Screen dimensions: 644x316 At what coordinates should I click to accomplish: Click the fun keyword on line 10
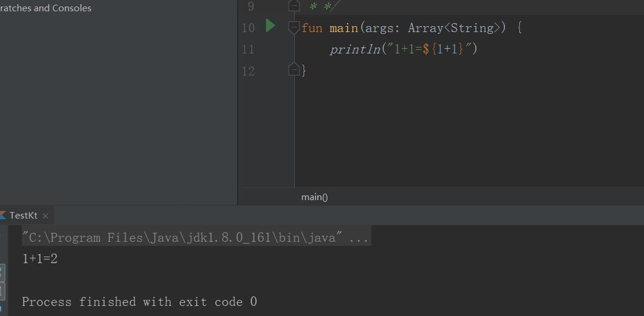[312, 28]
